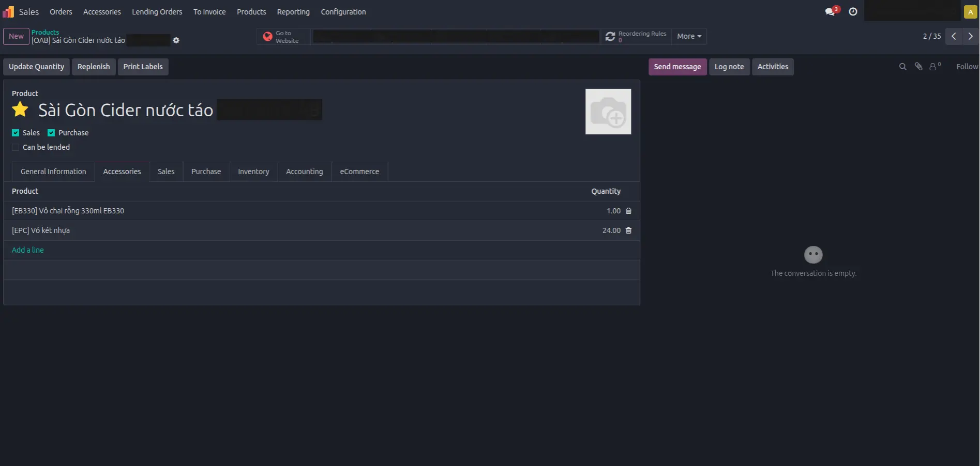Delete the Vỏ chai rỗng 330ml accessory line
The image size is (980, 466).
point(628,211)
